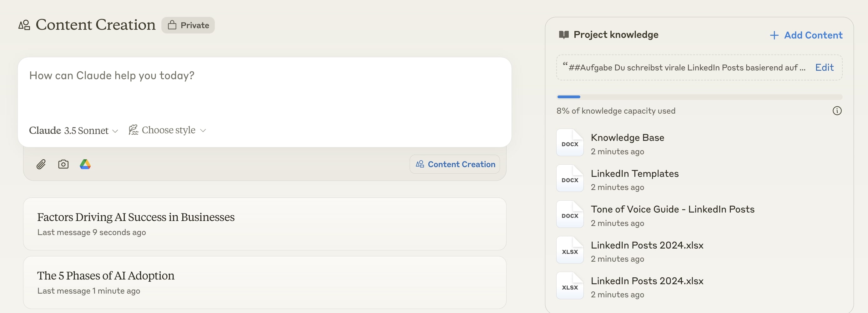Screen dimensions: 868x313
Task: Click Edit next to project instructions
Action: (824, 68)
